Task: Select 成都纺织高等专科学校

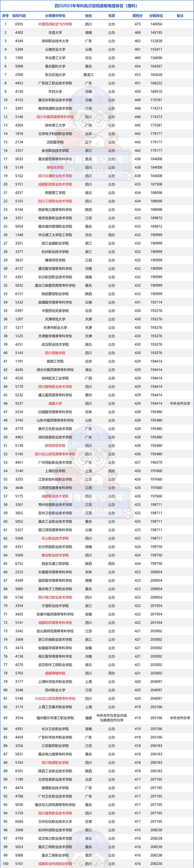Action: coord(55,622)
